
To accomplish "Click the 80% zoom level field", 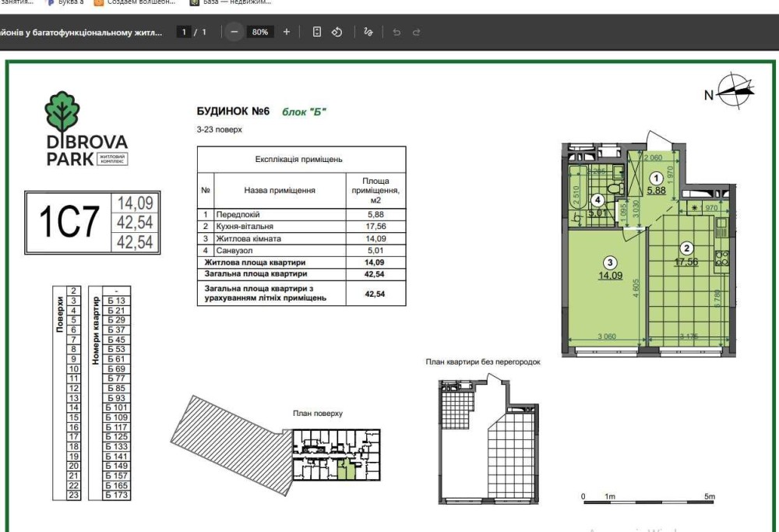I will 260,32.
